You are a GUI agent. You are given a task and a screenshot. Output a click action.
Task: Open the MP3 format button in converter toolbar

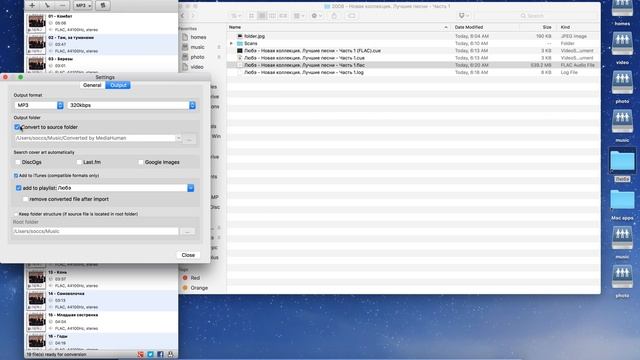pos(83,5)
